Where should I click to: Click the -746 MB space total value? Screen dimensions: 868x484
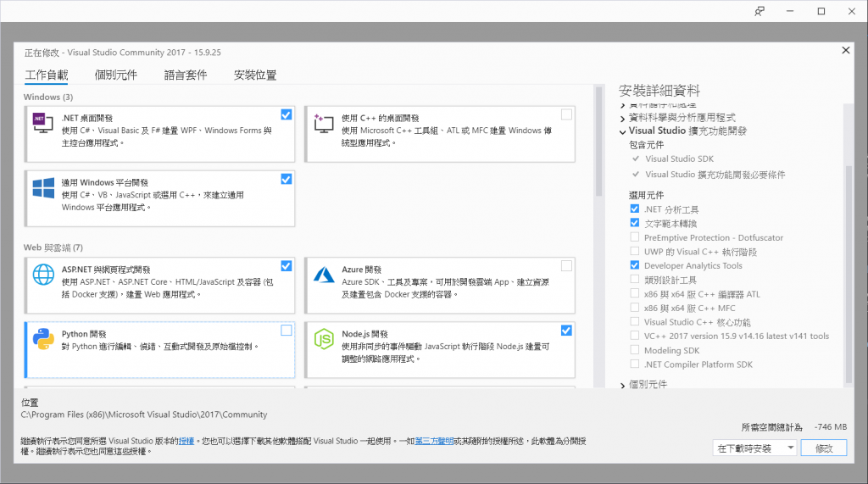click(831, 426)
